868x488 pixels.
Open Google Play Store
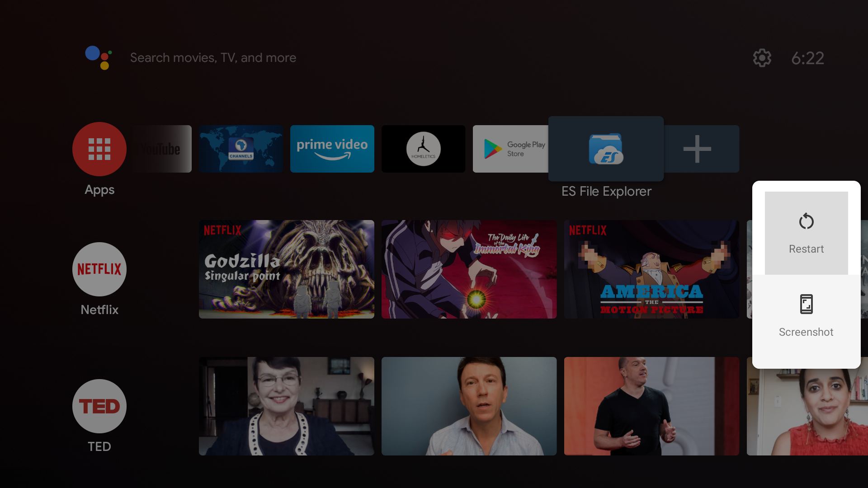click(x=514, y=148)
